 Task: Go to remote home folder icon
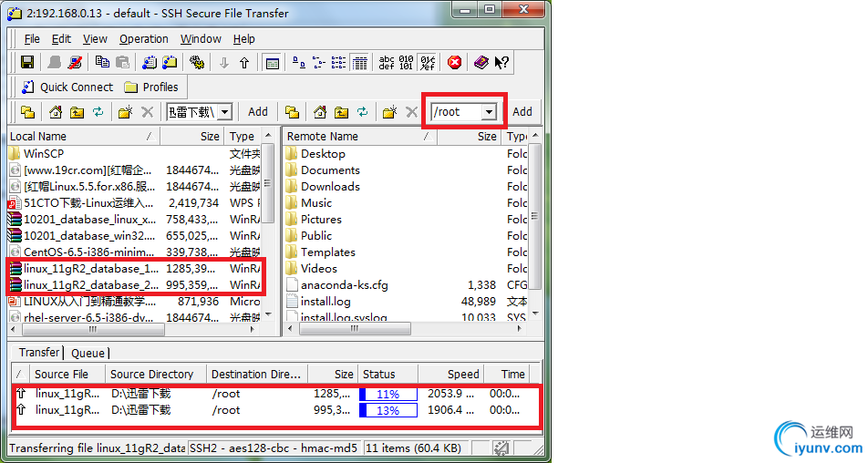click(x=320, y=112)
